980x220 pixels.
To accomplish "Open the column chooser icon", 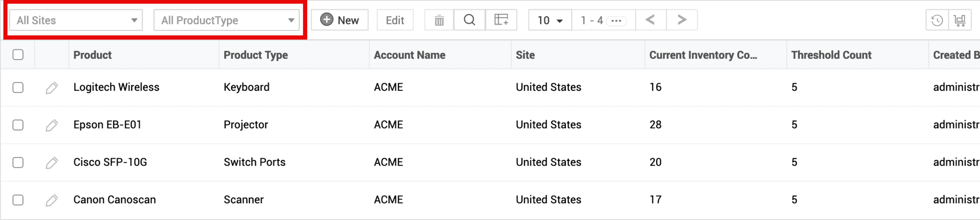I will click(x=501, y=20).
